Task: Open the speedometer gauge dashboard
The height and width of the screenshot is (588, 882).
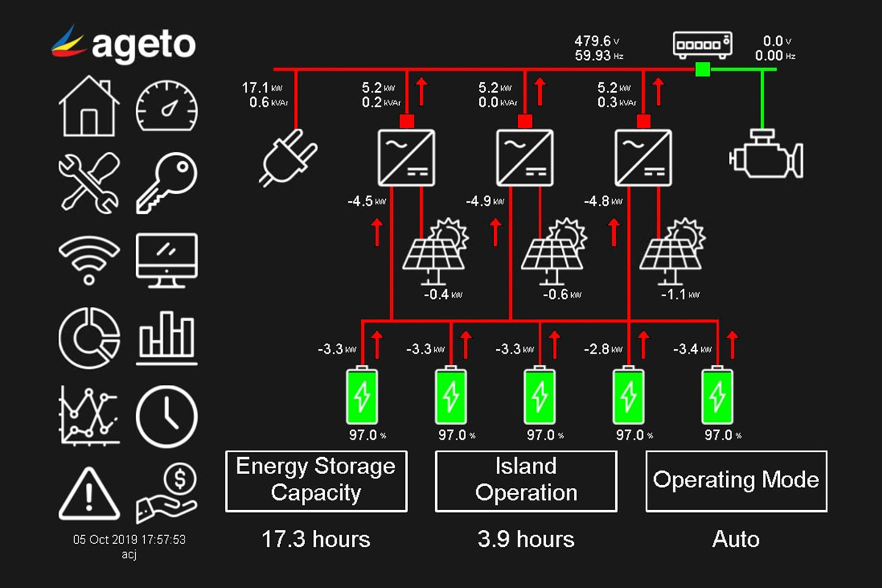Action: point(167,106)
